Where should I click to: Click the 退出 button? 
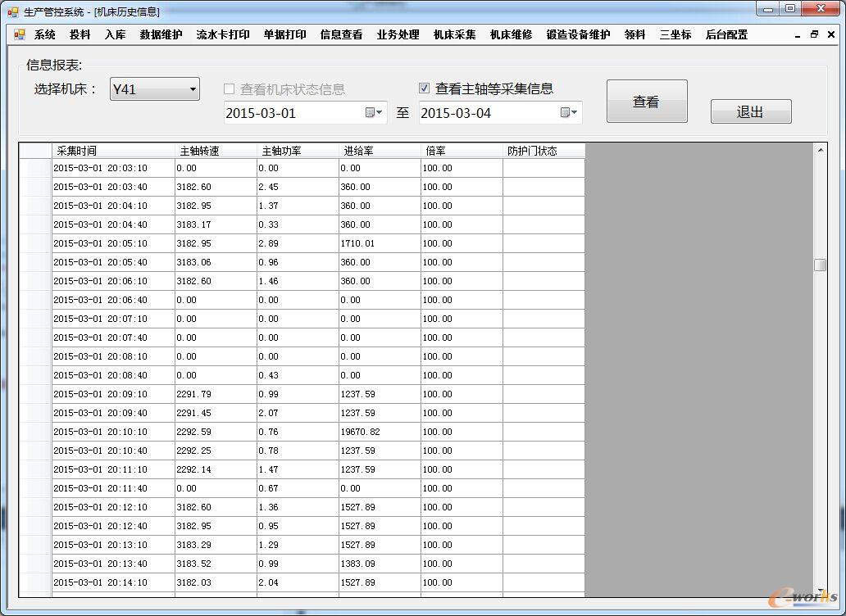[x=751, y=111]
